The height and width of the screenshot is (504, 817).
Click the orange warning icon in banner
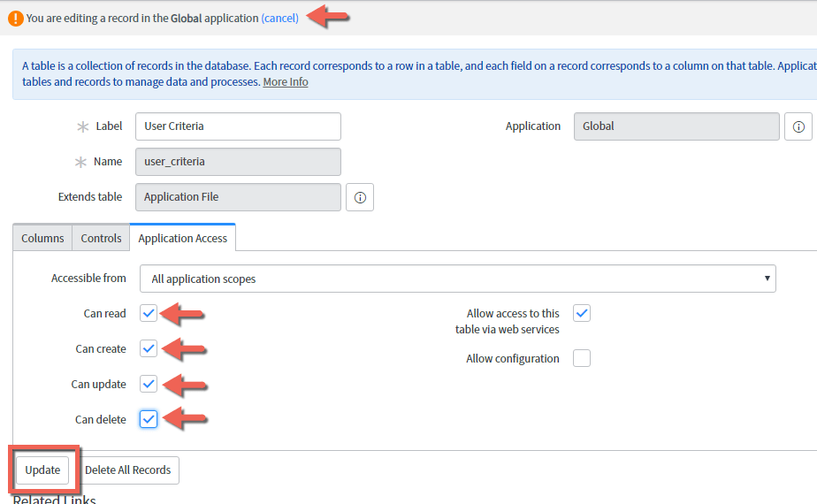pyautogui.click(x=16, y=18)
